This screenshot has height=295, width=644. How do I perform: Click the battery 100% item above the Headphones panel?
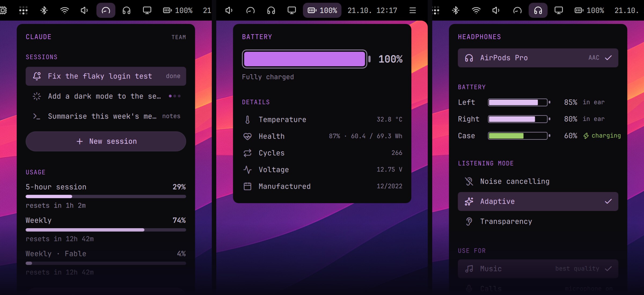coord(589,10)
